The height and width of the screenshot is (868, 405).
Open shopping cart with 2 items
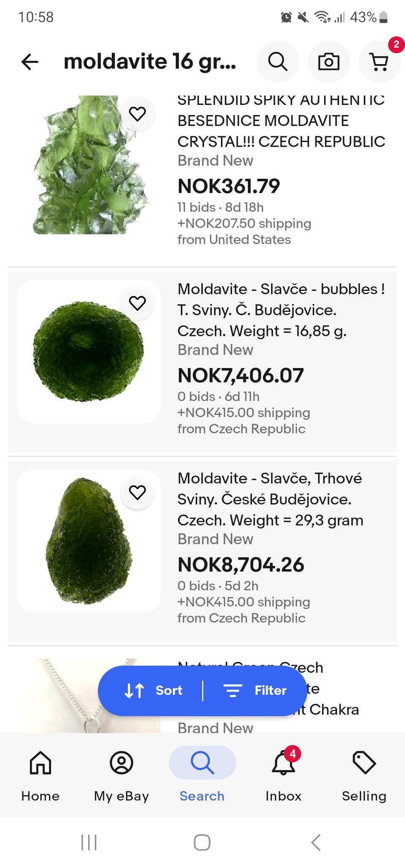point(379,62)
